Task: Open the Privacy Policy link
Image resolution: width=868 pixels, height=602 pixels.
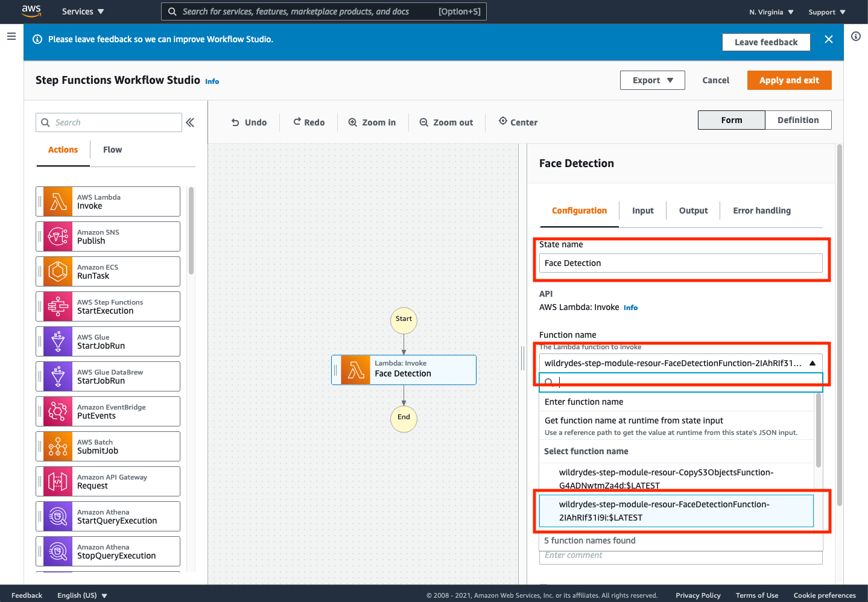Action: click(698, 595)
